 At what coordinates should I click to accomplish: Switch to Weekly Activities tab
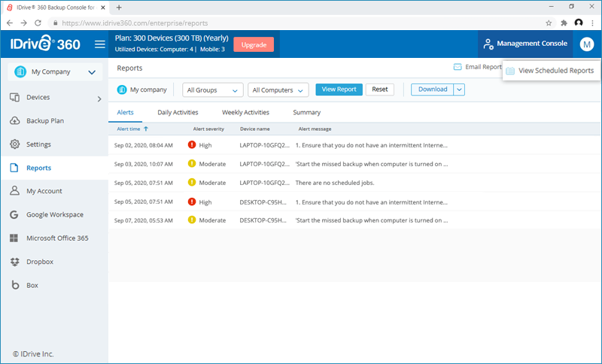pos(245,112)
